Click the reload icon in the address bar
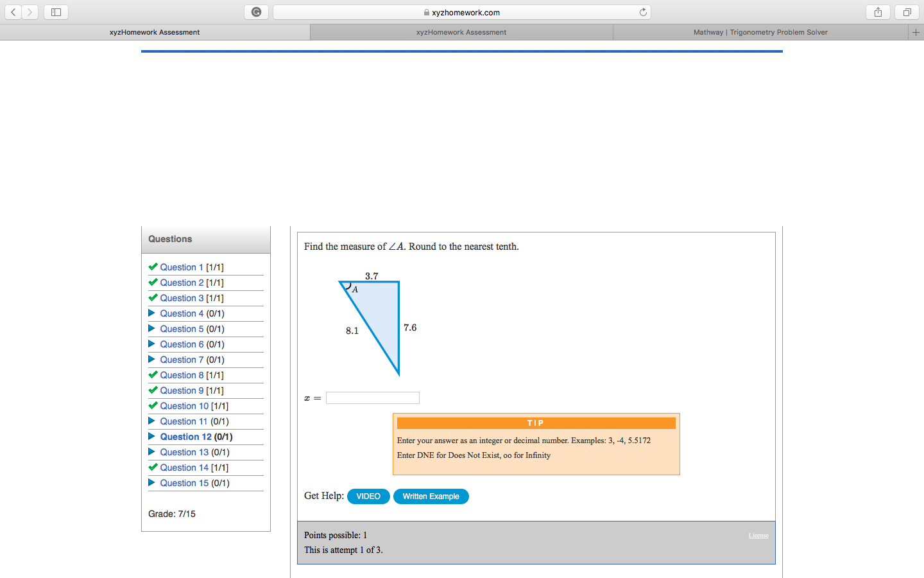Image resolution: width=924 pixels, height=578 pixels. [642, 12]
